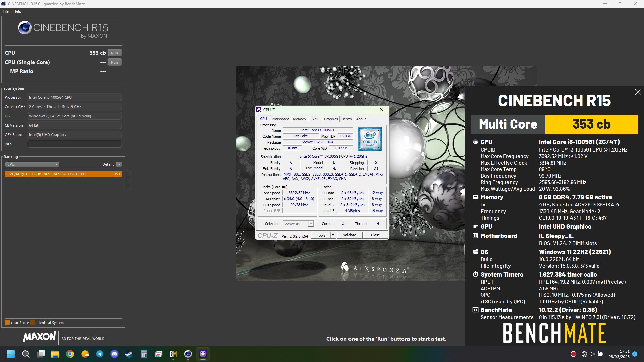This screenshot has width=644, height=362.
Task: Run the CPU (Single Core) test
Action: pos(114,62)
